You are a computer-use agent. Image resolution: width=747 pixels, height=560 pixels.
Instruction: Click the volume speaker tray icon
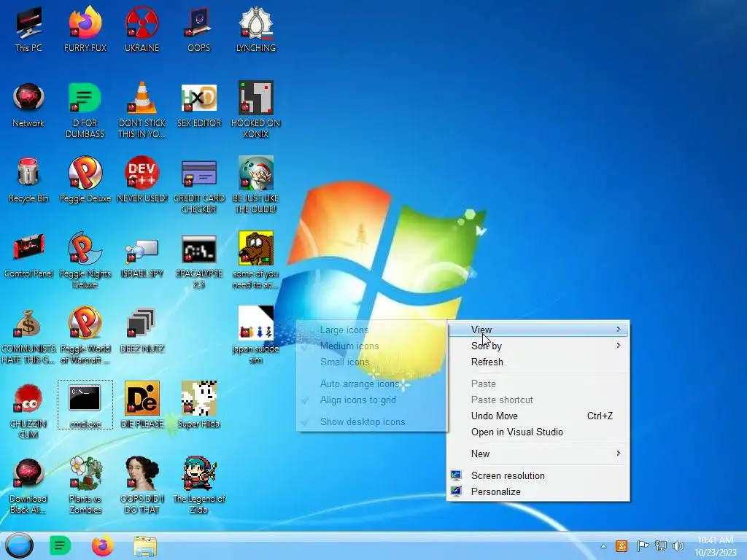[678, 545]
